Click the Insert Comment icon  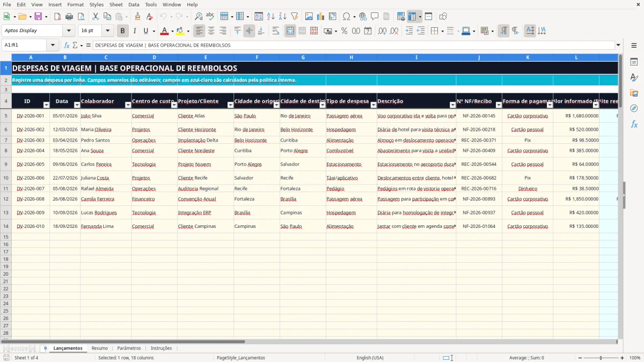[x=375, y=16]
